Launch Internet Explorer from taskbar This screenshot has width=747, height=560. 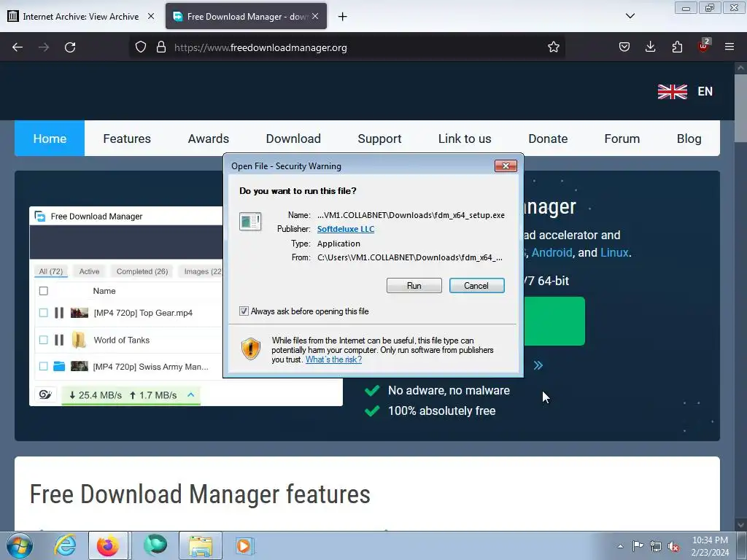pos(65,545)
